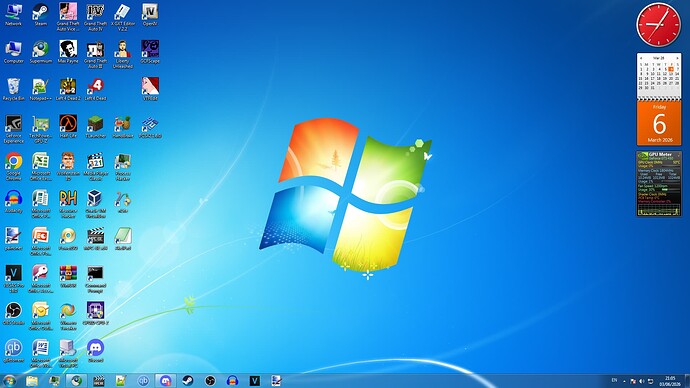690x388 pixels.
Task: Select the OpenIV desktop shortcut
Action: click(150, 15)
